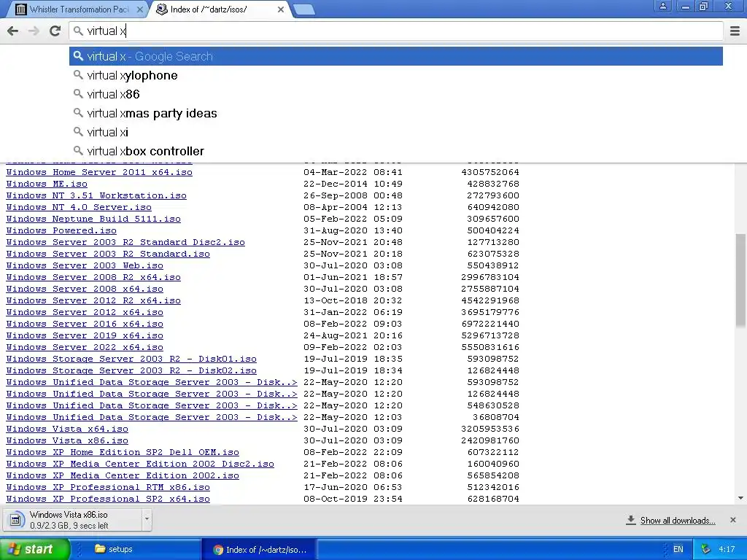The image size is (747, 560).
Task: Click the page scrollbar thumb
Action: click(740, 280)
